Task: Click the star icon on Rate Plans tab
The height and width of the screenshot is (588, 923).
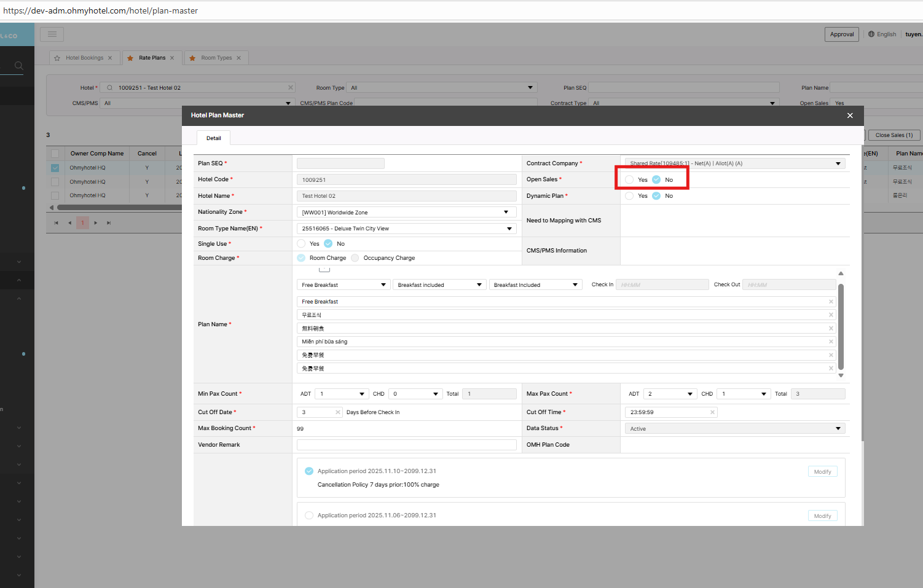Action: pyautogui.click(x=130, y=58)
